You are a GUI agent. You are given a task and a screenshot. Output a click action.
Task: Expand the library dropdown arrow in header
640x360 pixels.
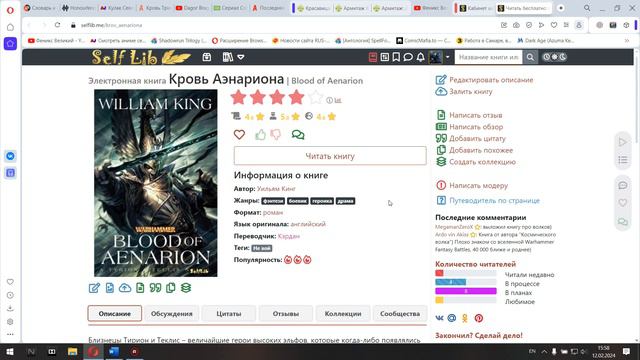[x=241, y=57]
